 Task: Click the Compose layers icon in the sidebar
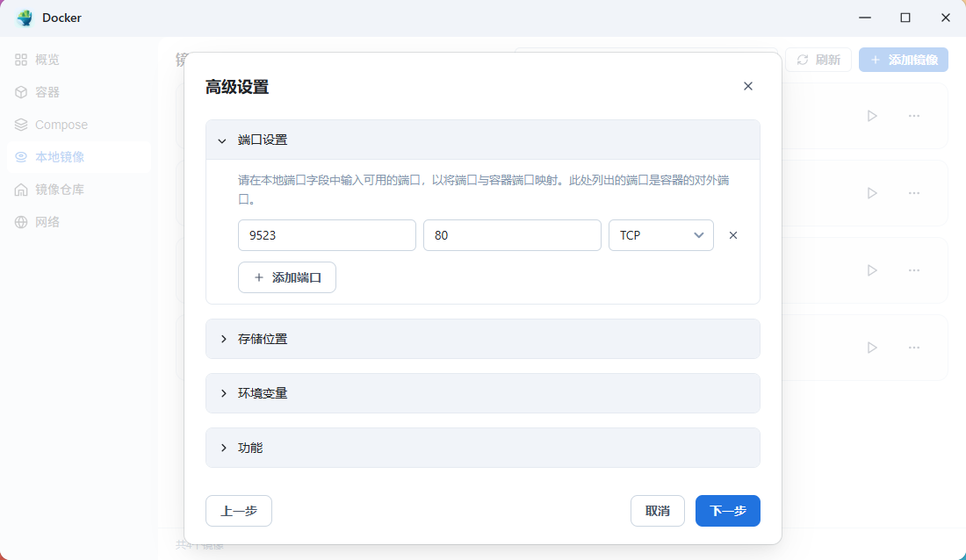[21, 124]
